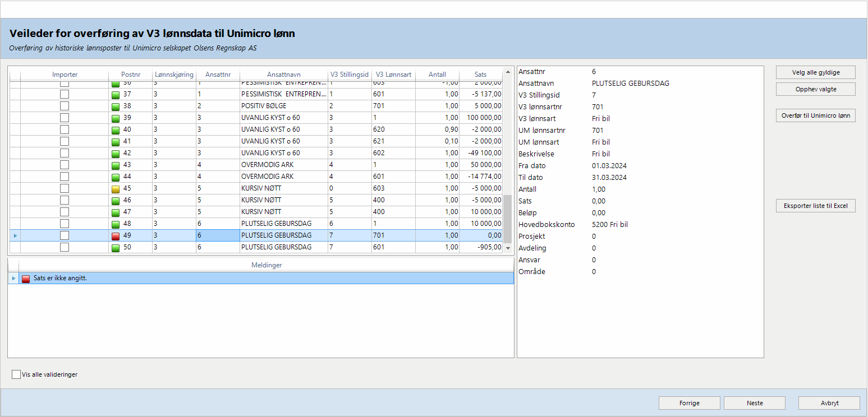868x417 pixels.
Task: Click the red status icon on row 49
Action: click(x=116, y=236)
